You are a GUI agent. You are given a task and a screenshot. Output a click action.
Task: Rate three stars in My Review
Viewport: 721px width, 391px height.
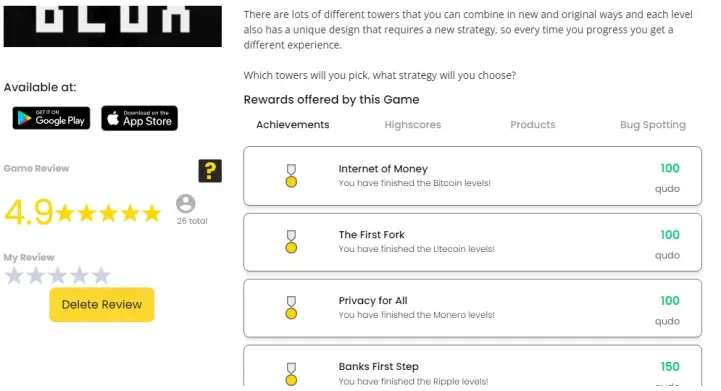tap(57, 276)
